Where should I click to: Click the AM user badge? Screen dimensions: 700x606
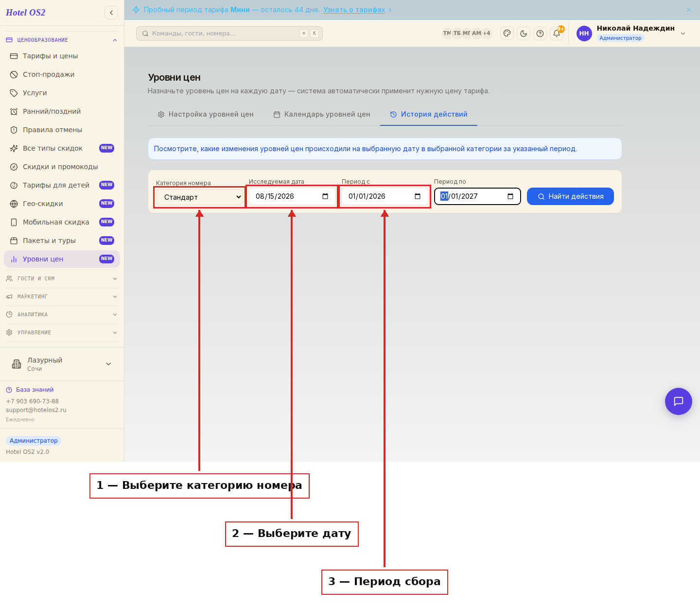tap(476, 33)
